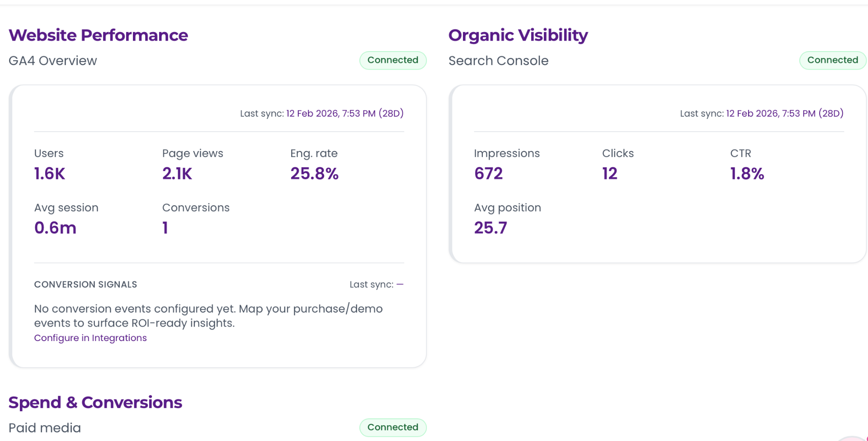The image size is (868, 441).
Task: Click the Connected badge next to GA4 Overview
Action: 392,60
